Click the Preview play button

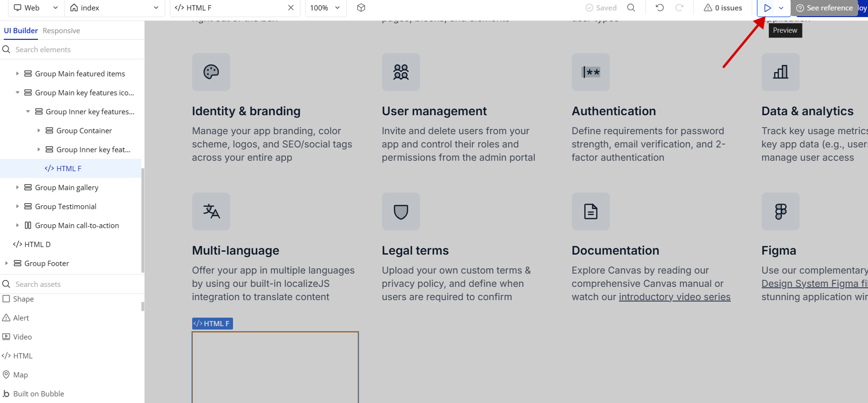(767, 8)
